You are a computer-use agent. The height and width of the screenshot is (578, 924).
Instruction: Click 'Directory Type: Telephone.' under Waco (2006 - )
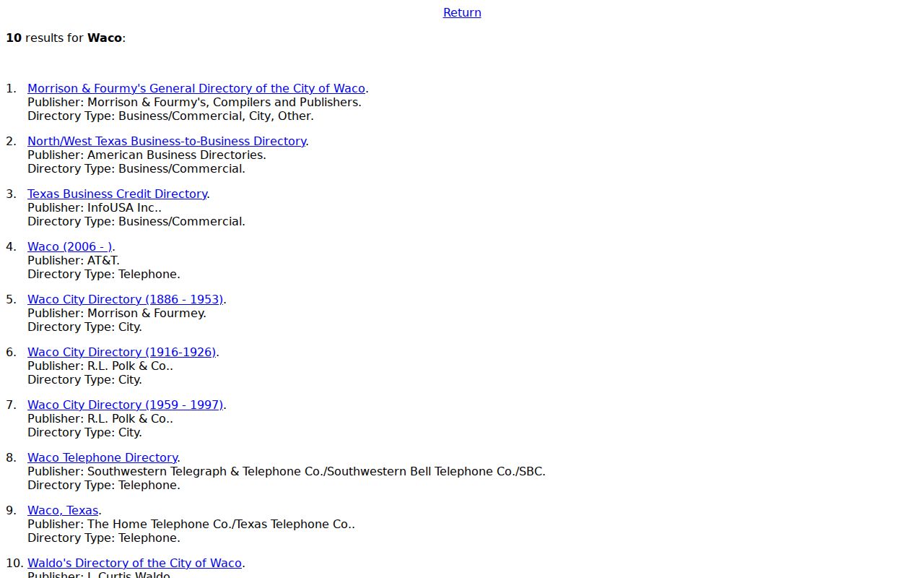coord(104,274)
